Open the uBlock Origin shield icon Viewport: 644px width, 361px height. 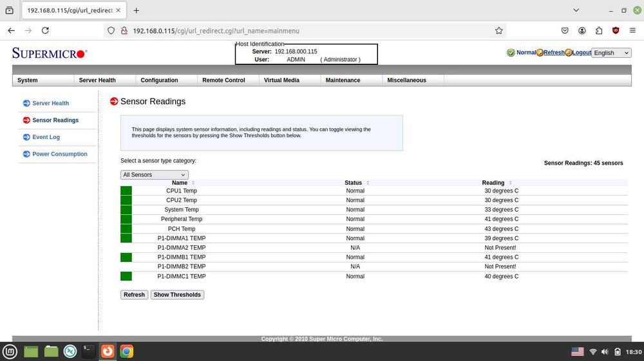click(x=616, y=30)
